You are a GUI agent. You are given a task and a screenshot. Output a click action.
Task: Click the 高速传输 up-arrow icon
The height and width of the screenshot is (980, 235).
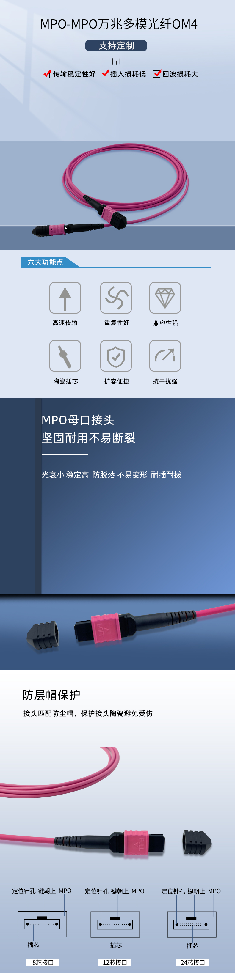[x=65, y=298]
